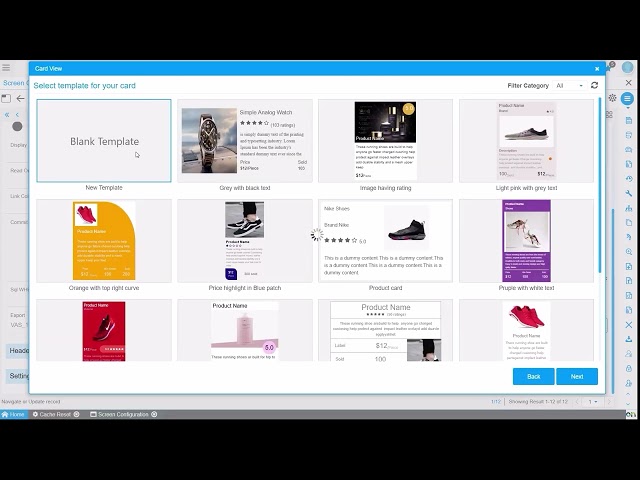
Task: Click the save disk icon in right sidebar
Action: (x=629, y=120)
